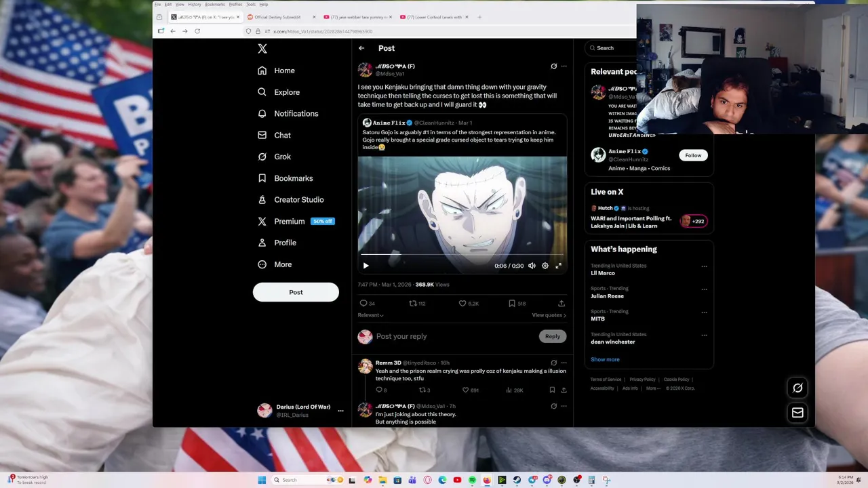Open the Bookmarks menu in menu bar
The image size is (868, 488).
214,4
